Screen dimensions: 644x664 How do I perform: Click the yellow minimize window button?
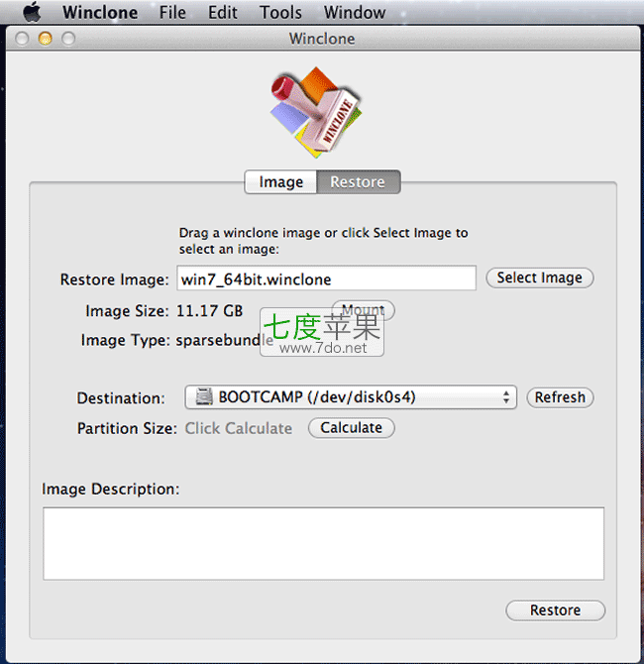pos(46,39)
